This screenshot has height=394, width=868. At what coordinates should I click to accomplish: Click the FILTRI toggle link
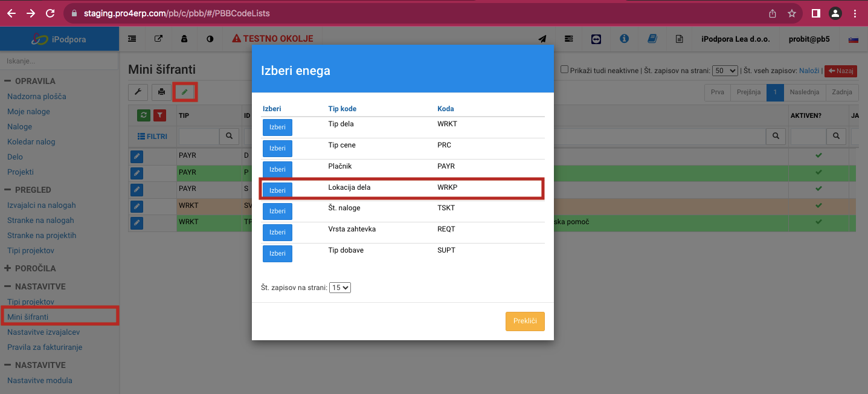(152, 137)
